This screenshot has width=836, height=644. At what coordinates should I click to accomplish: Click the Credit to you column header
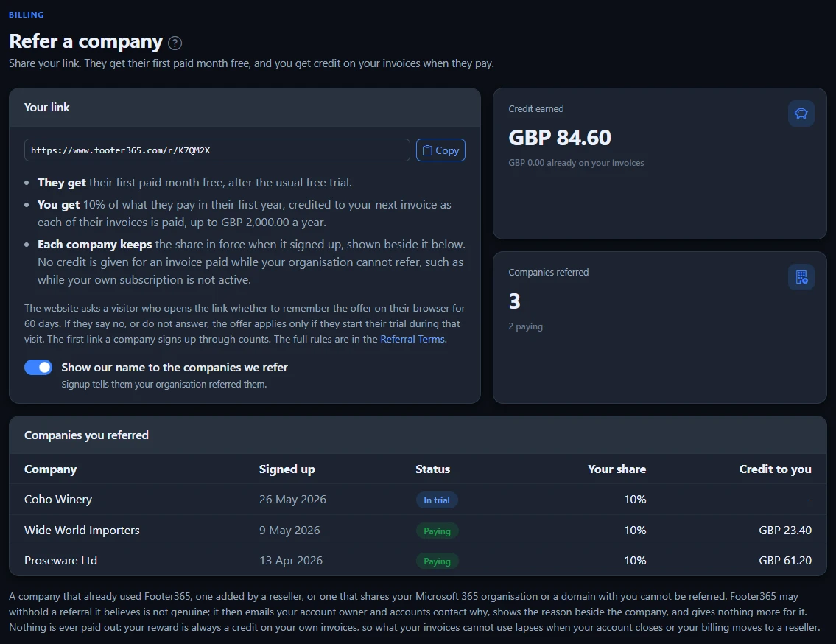click(x=775, y=469)
